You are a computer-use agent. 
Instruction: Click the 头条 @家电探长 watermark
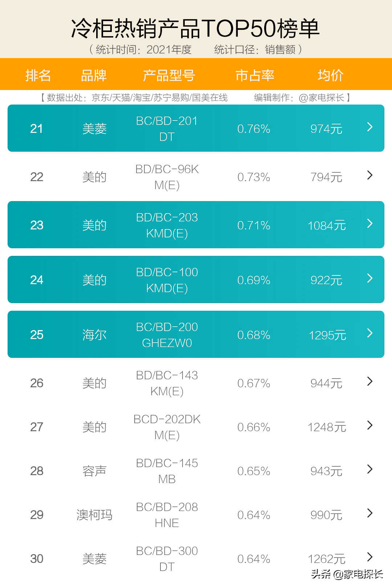tap(347, 574)
